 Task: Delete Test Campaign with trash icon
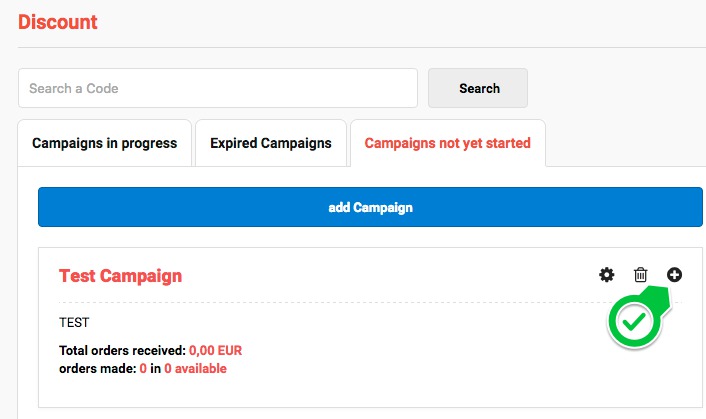point(641,275)
